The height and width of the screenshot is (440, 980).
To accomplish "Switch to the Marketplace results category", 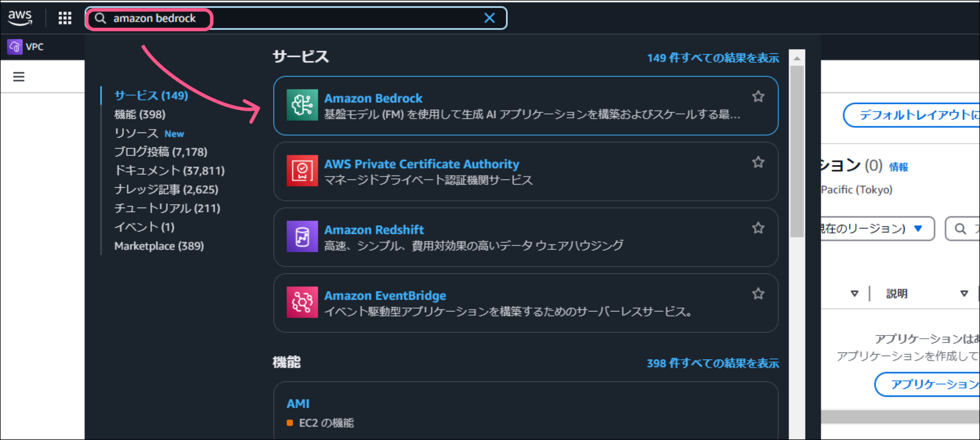I will pyautogui.click(x=158, y=246).
